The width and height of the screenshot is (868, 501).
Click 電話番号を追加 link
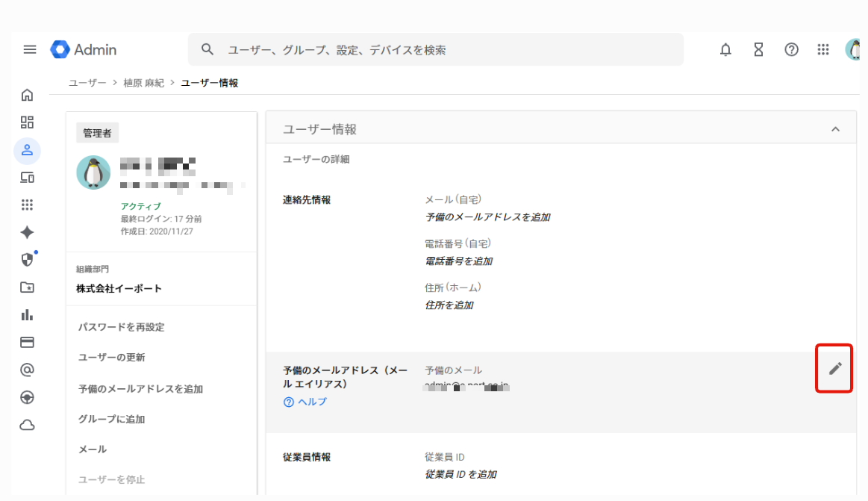pyautogui.click(x=458, y=261)
